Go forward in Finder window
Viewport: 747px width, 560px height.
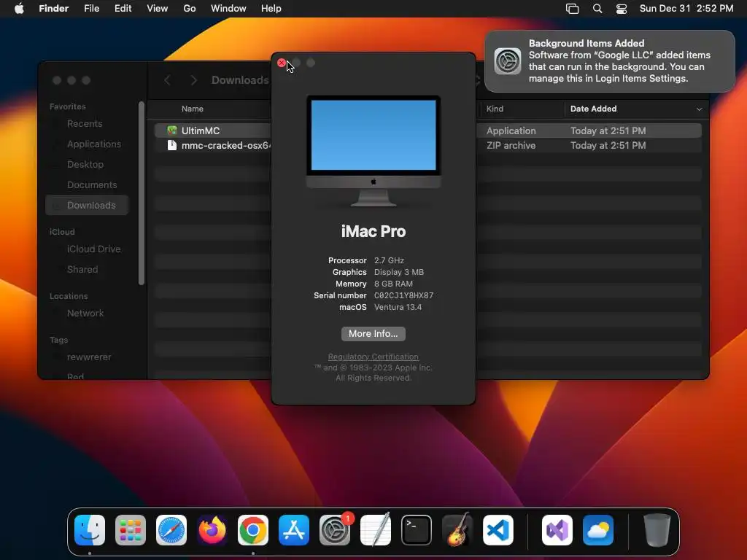point(193,80)
